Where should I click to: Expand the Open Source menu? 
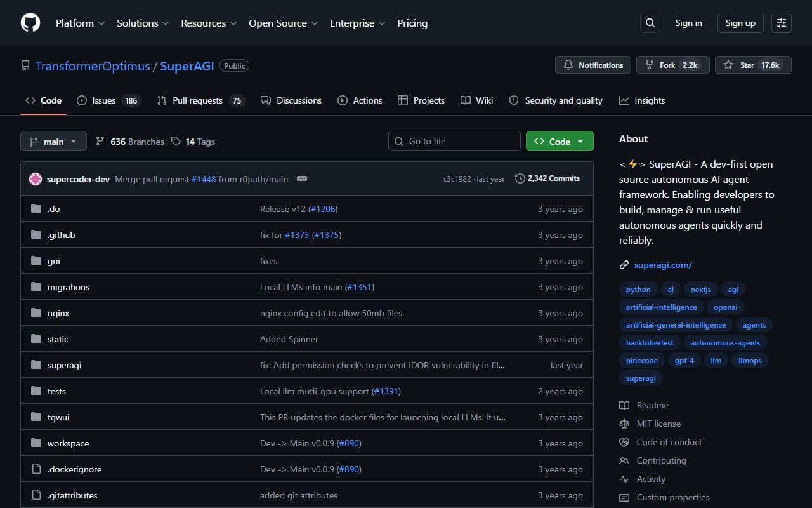tap(284, 23)
